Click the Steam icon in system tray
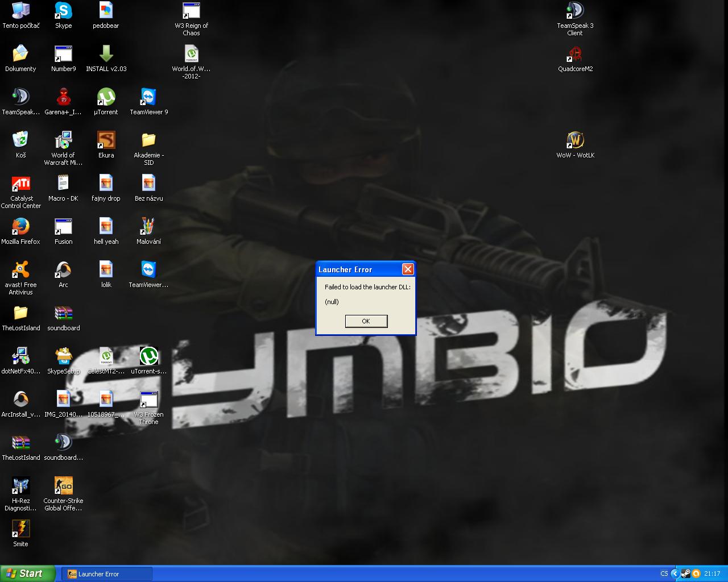This screenshot has height=582, width=728. (685, 574)
